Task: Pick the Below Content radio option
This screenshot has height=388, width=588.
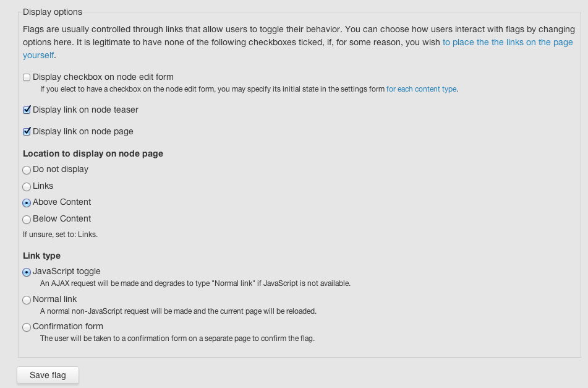Action: coord(27,219)
